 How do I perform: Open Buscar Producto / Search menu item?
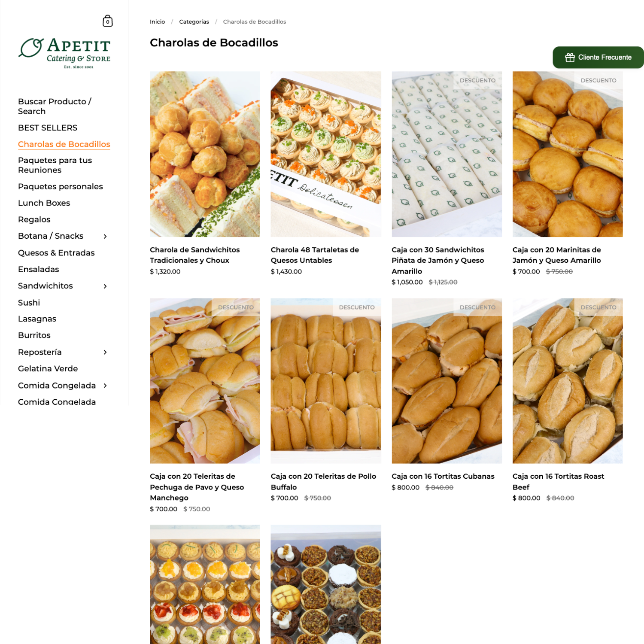click(x=55, y=106)
